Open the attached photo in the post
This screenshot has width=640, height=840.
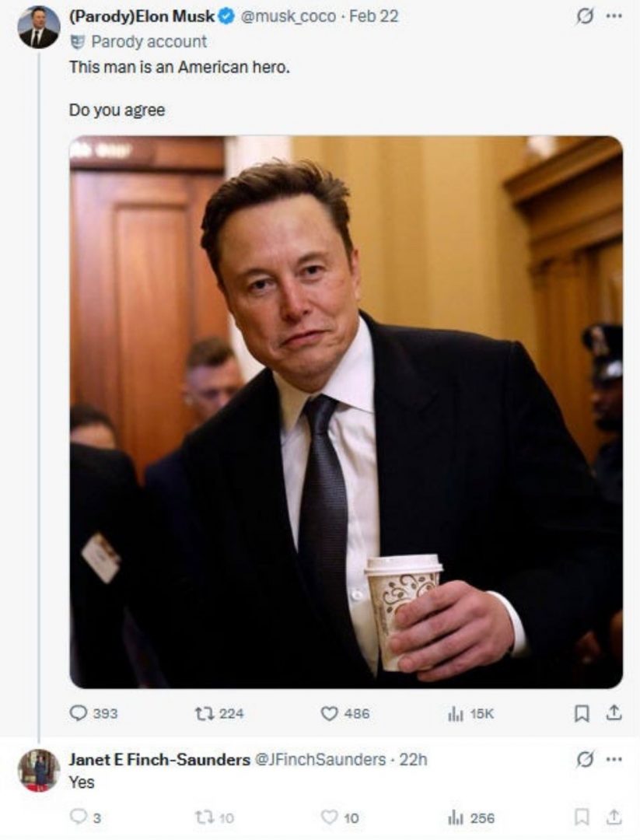click(x=345, y=412)
